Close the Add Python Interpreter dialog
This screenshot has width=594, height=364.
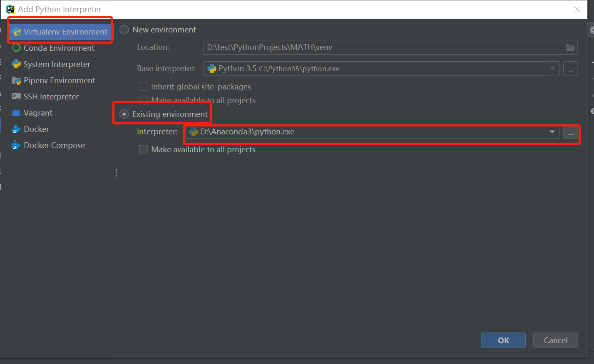coord(577,9)
